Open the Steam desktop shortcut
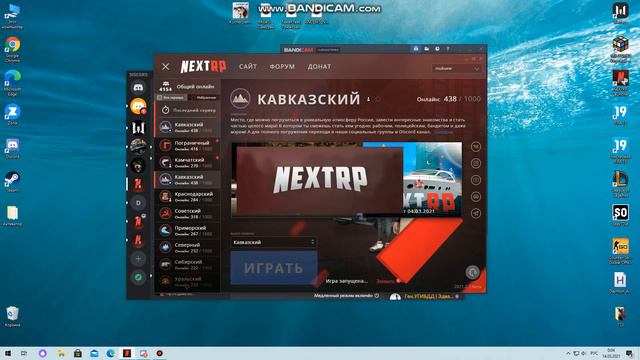This screenshot has width=640, height=360. (12, 182)
